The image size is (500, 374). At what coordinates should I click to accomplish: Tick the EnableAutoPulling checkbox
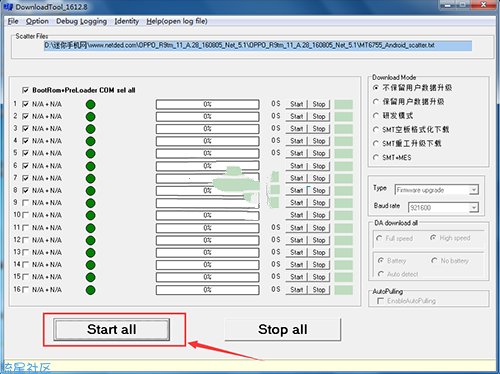[380, 301]
